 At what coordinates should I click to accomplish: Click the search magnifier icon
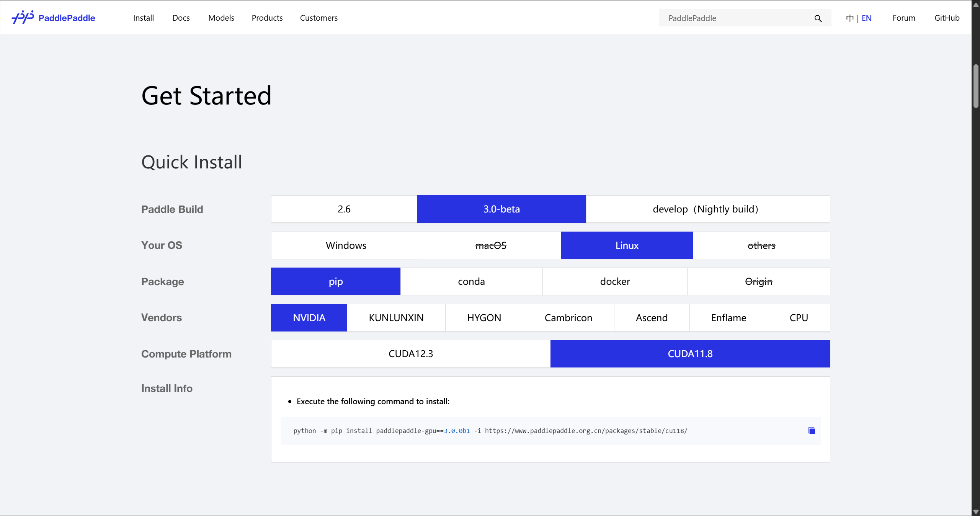click(x=818, y=18)
